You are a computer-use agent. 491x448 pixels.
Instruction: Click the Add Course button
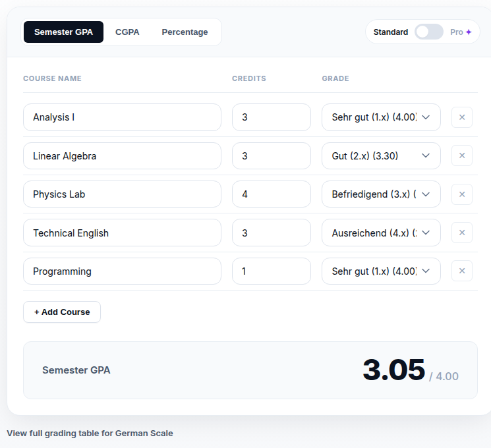62,312
